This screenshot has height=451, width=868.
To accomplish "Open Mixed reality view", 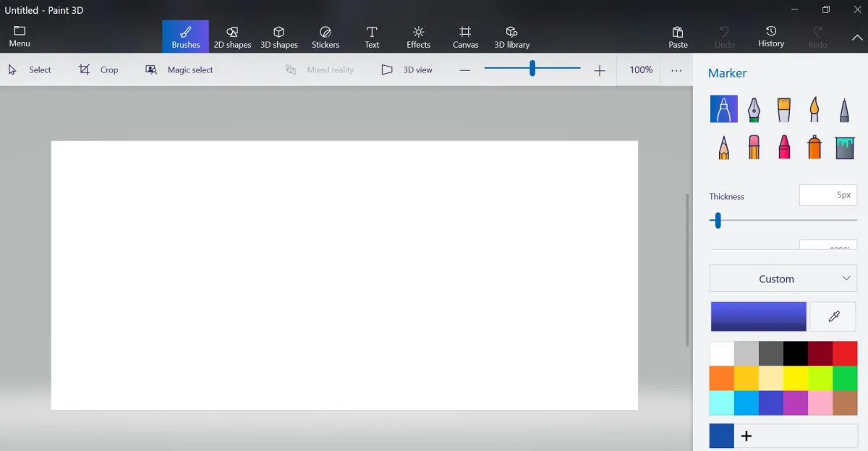I will 320,70.
